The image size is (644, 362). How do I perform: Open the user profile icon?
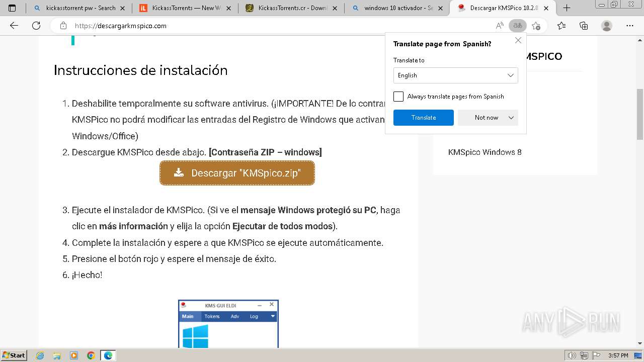[x=607, y=26]
